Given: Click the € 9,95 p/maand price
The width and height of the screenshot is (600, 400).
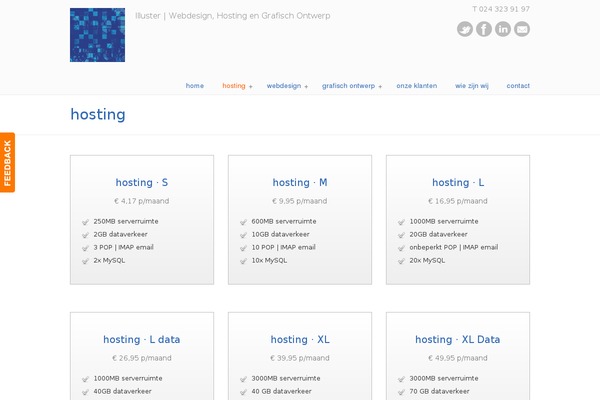Looking at the screenshot, I should click(300, 201).
